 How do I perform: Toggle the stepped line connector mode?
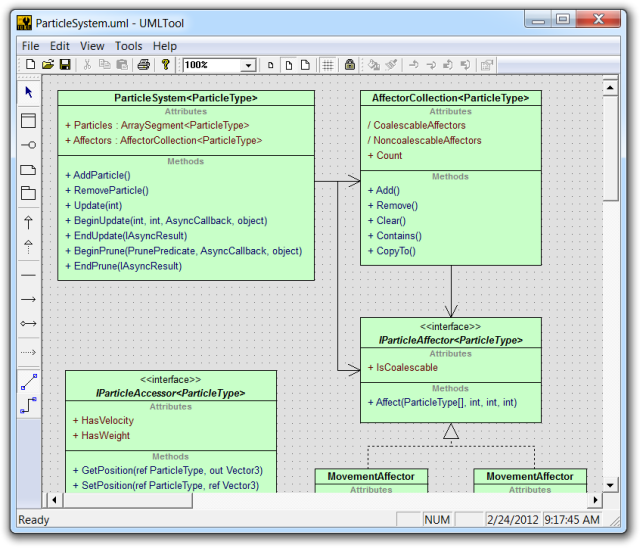point(29,406)
